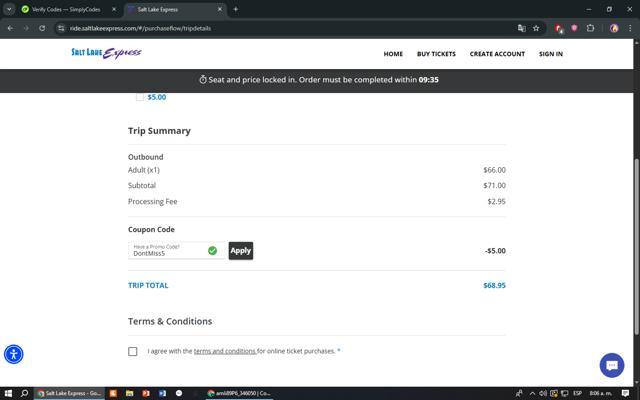
Task: Open the accessibility widget icon
Action: 13,354
